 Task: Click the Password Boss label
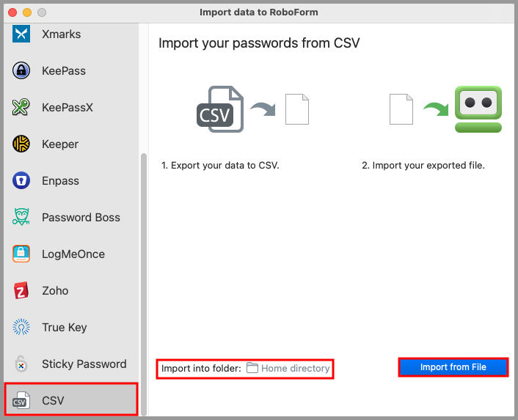tap(81, 218)
